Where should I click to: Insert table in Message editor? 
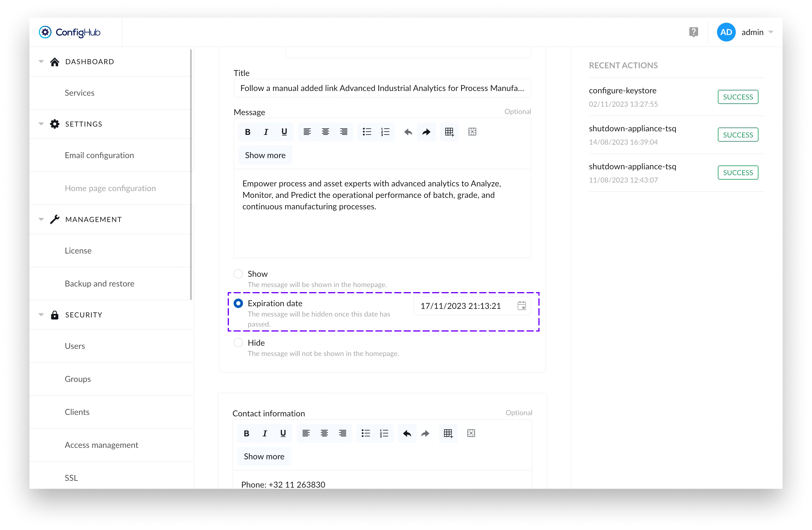pyautogui.click(x=449, y=132)
